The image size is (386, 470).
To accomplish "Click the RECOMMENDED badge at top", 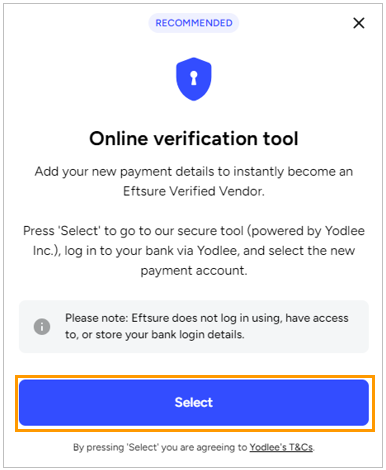I will [194, 23].
